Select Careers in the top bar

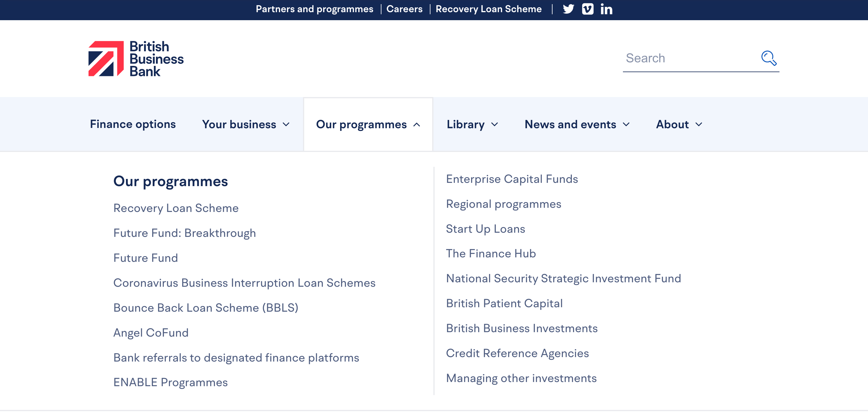pyautogui.click(x=404, y=9)
